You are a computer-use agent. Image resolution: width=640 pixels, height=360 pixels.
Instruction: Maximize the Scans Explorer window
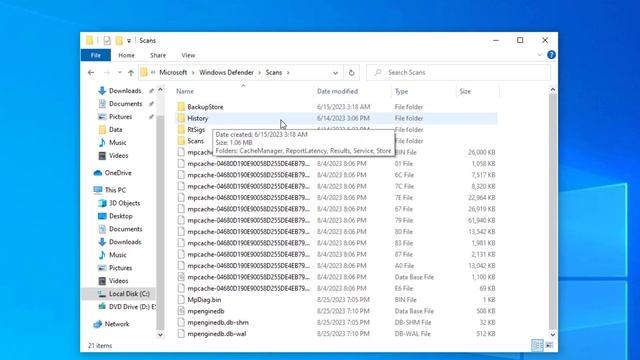click(520, 40)
